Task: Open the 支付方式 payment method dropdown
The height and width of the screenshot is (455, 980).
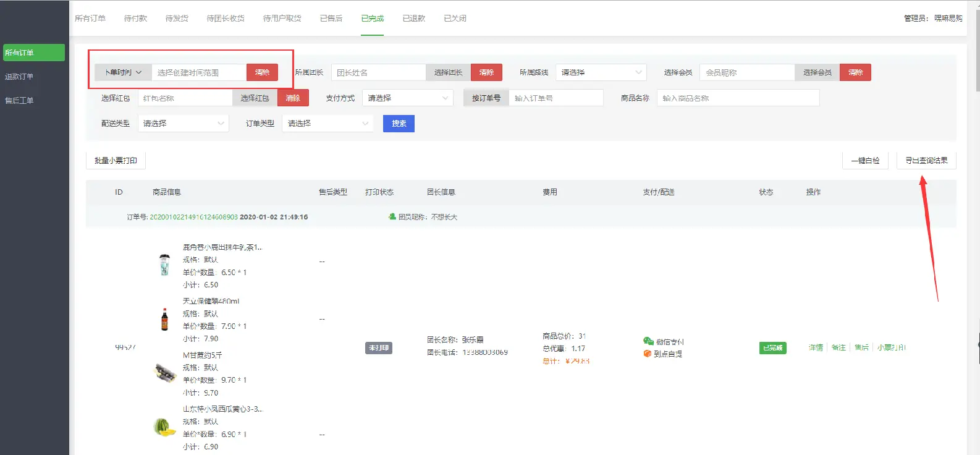Action: click(408, 98)
